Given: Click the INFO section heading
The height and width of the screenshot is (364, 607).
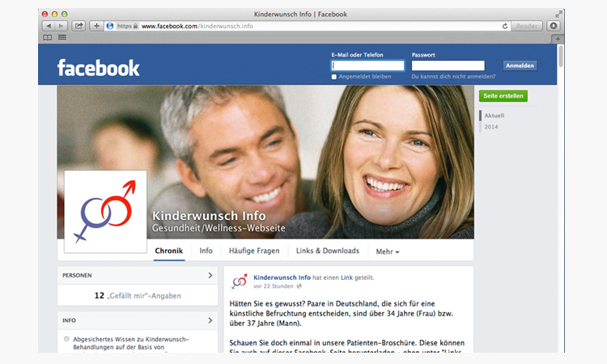Looking at the screenshot, I should click(69, 320).
